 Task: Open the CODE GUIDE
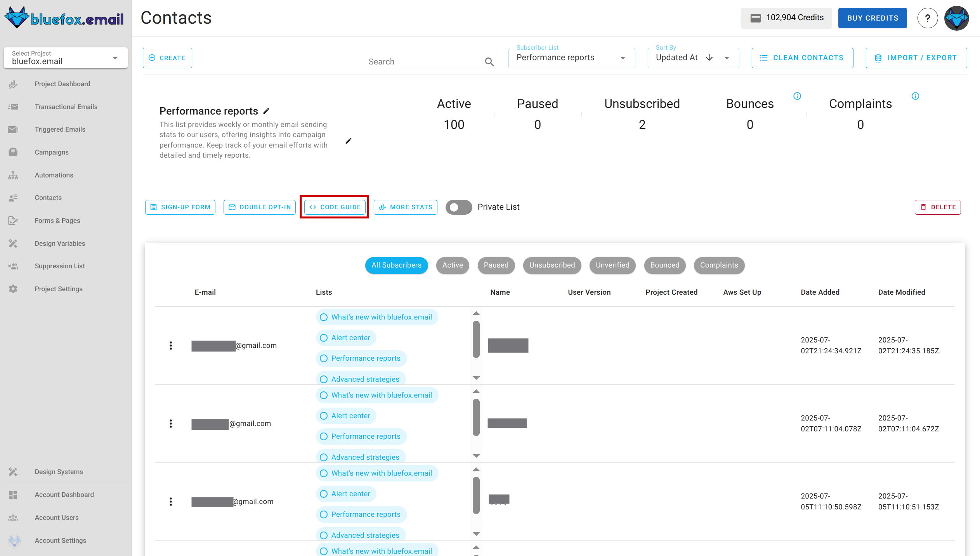pos(334,207)
